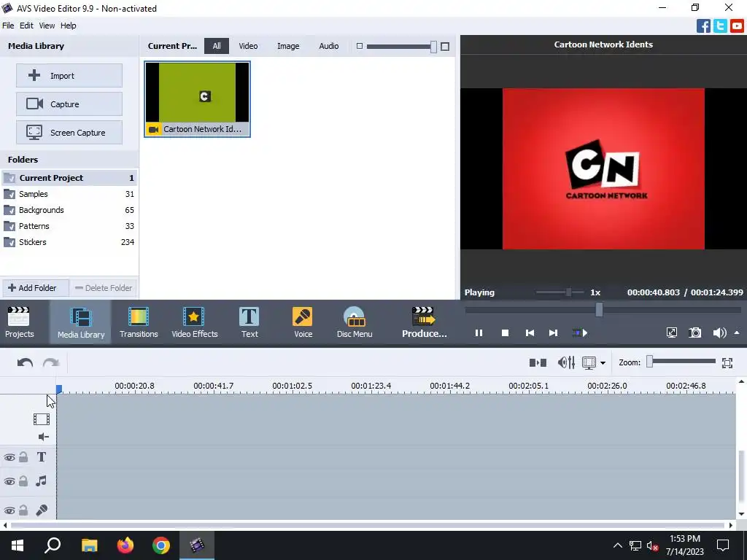Toggle the text track visibility eye
Image resolution: width=747 pixels, height=560 pixels.
point(9,458)
